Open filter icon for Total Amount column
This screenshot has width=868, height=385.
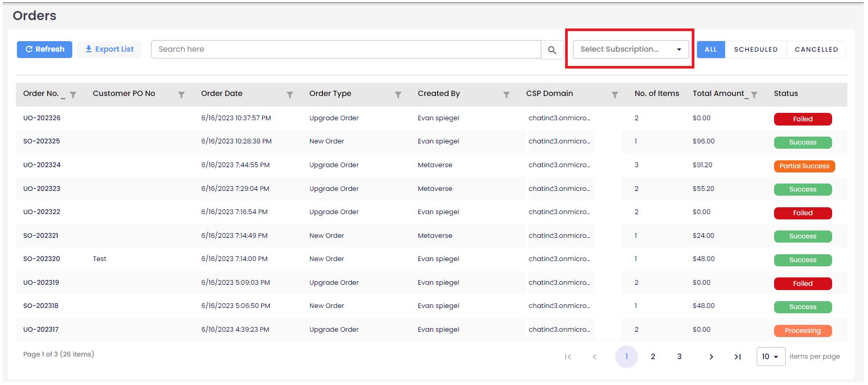coord(754,95)
